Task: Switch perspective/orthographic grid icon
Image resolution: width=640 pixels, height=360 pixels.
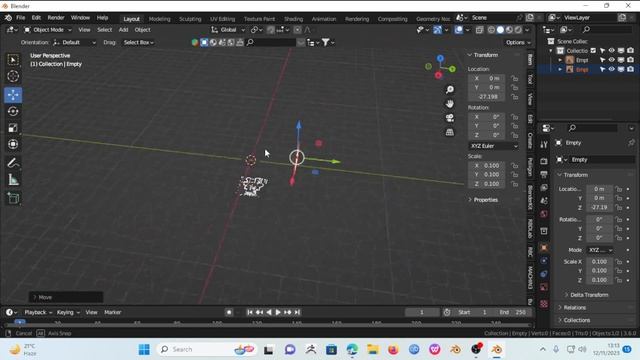Action: 449,132
